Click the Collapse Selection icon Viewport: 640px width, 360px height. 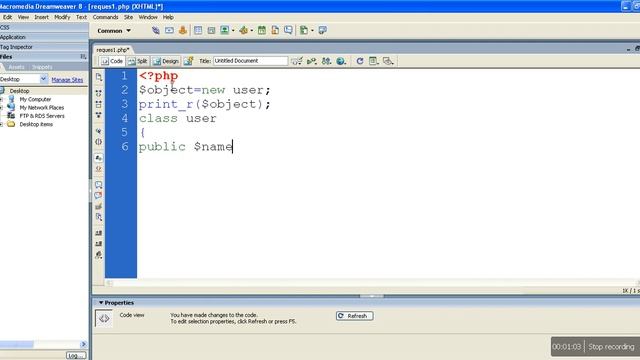[x=99, y=104]
